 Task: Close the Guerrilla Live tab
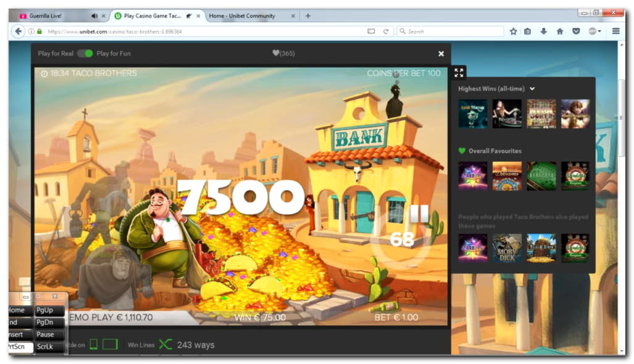[104, 16]
